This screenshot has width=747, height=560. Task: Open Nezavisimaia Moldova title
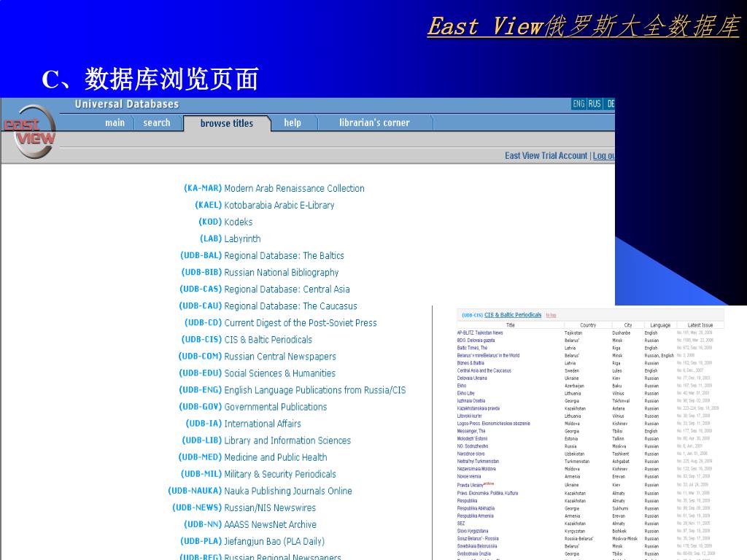pyautogui.click(x=476, y=469)
